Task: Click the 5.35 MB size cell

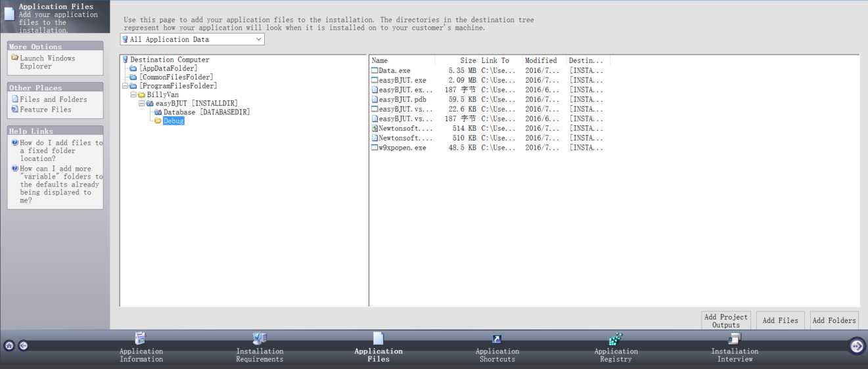Action: (x=463, y=70)
